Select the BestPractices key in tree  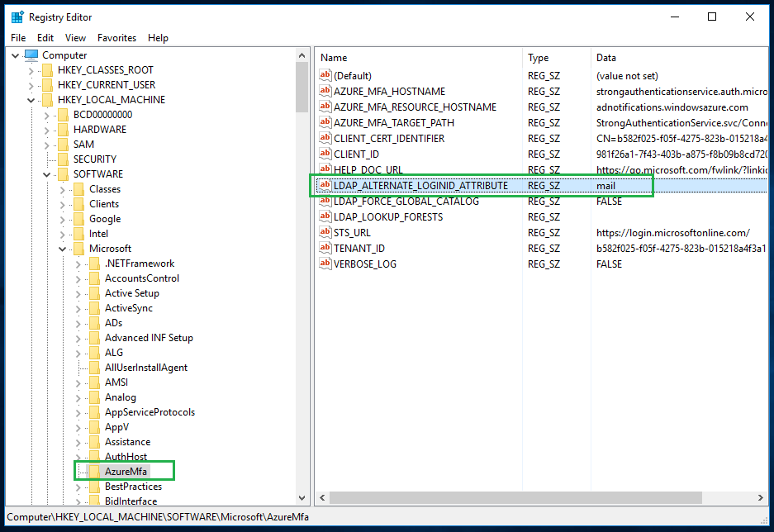(133, 487)
